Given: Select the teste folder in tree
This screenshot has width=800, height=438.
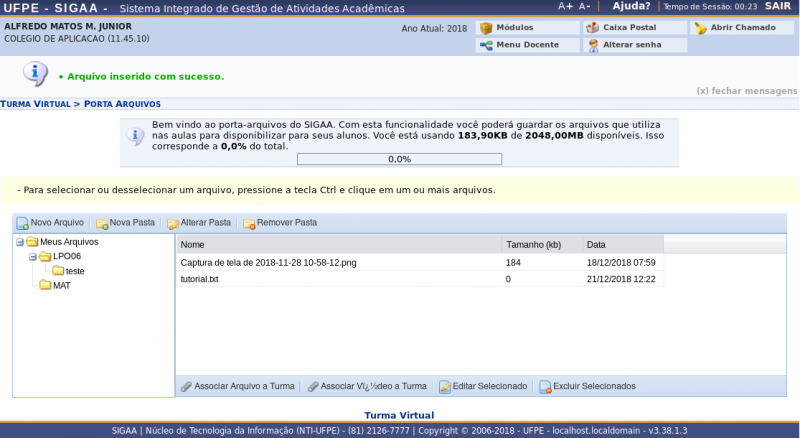Looking at the screenshot, I should tap(74, 271).
